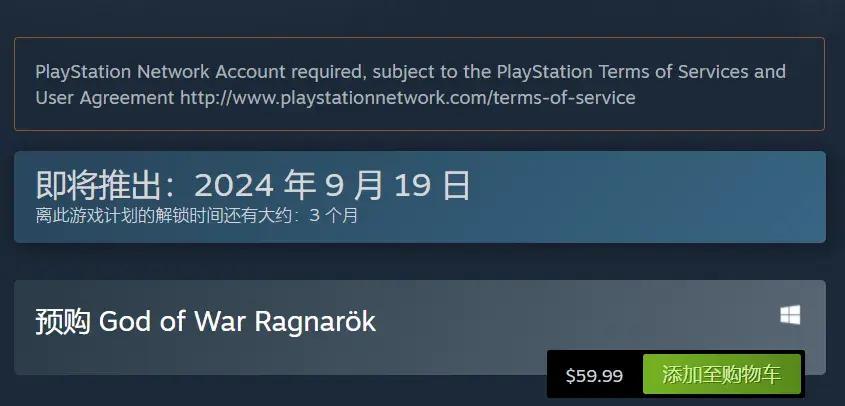
Task: Click the green 添加至购物车 button
Action: click(x=722, y=374)
